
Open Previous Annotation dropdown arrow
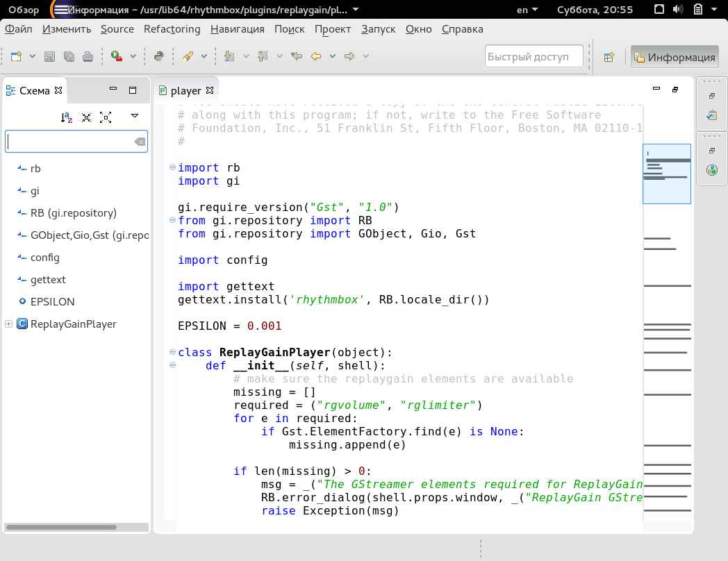coord(279,57)
